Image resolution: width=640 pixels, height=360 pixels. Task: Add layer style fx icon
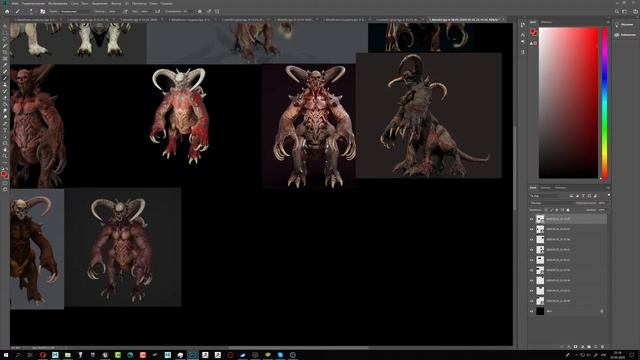569,347
